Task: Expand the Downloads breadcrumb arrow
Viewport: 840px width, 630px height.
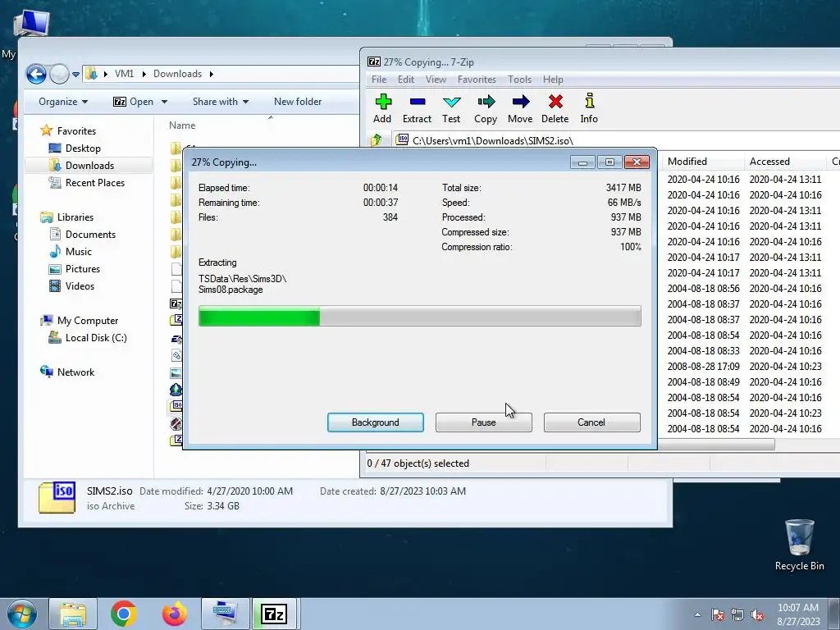Action: pos(212,74)
